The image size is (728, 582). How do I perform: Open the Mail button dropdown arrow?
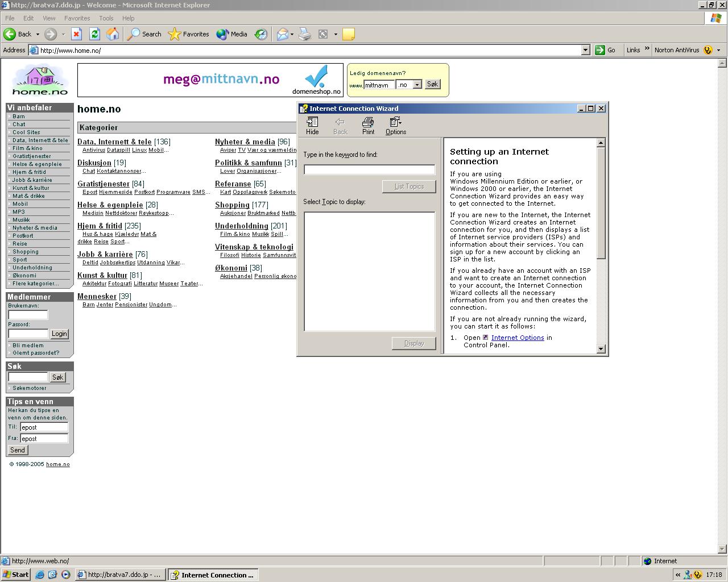(292, 34)
